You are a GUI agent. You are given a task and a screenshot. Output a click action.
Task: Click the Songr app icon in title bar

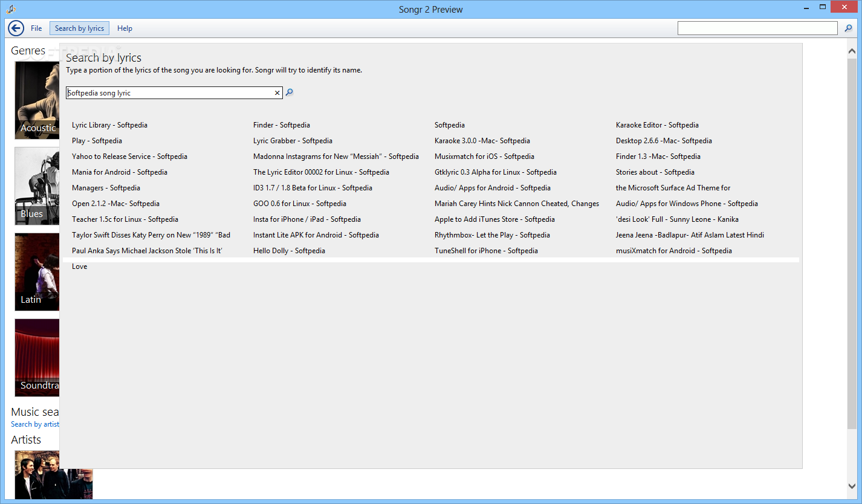click(x=11, y=9)
